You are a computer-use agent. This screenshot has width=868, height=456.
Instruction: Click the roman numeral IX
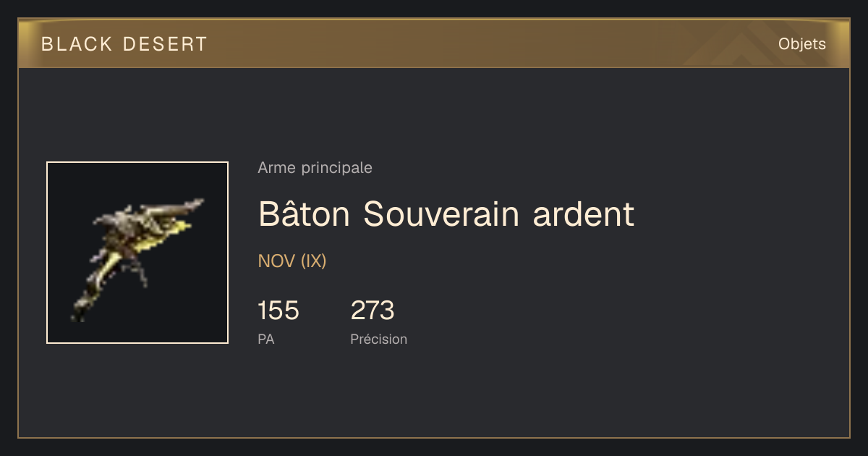pyautogui.click(x=314, y=261)
